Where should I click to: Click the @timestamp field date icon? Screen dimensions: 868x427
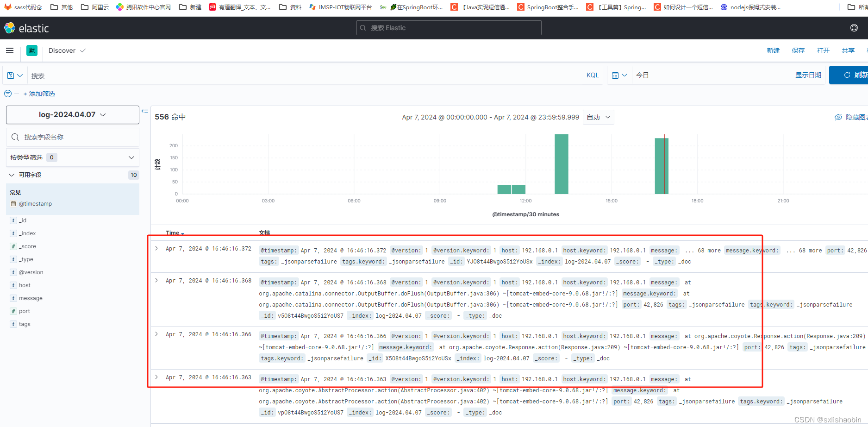[x=13, y=204]
